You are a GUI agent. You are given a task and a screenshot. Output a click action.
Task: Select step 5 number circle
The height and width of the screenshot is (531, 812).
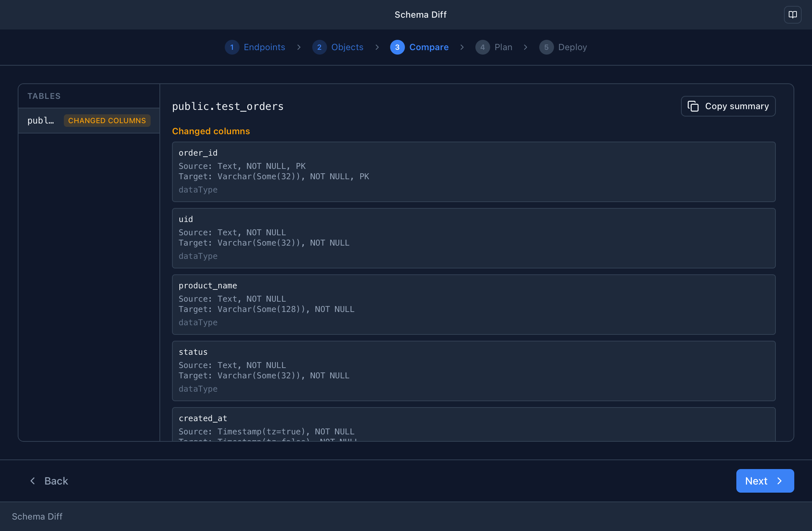[546, 47]
